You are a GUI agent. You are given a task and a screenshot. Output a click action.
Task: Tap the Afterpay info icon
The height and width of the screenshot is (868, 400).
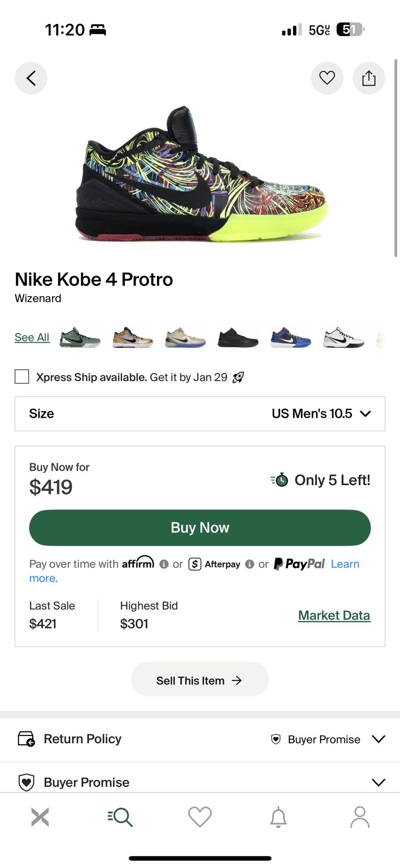click(x=249, y=564)
